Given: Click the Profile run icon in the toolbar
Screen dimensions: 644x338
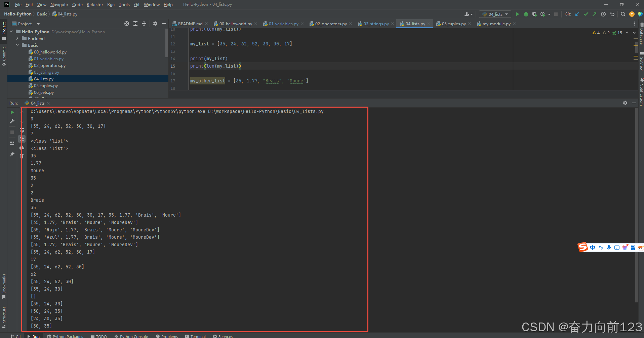Looking at the screenshot, I should (543, 14).
